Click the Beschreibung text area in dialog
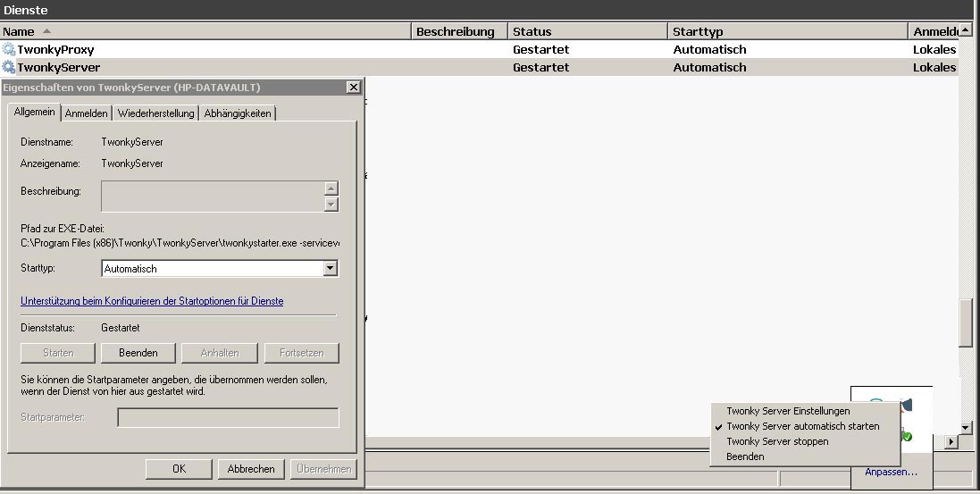 (x=214, y=197)
